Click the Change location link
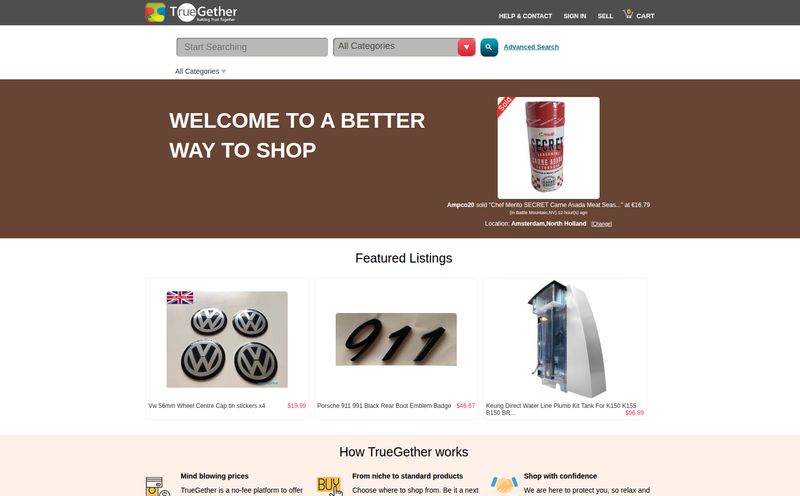Image resolution: width=800 pixels, height=496 pixels. [x=601, y=224]
